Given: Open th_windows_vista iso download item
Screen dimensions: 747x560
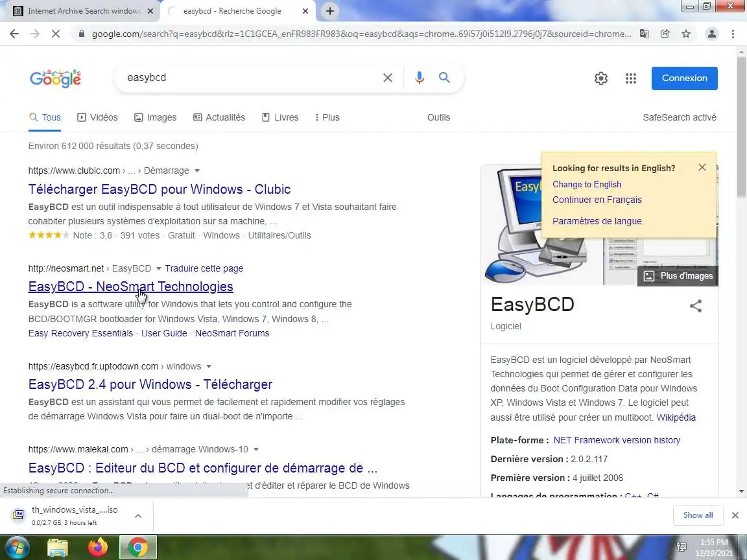Looking at the screenshot, I should (67, 516).
